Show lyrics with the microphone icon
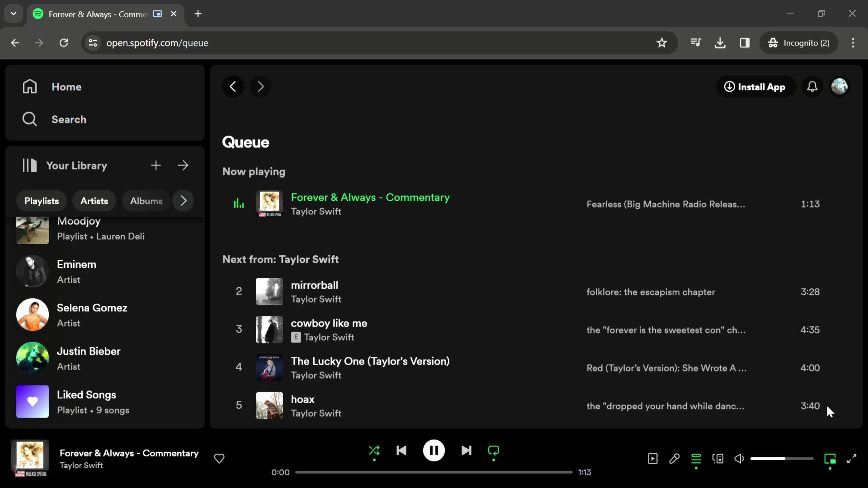868x488 pixels. pos(674,458)
